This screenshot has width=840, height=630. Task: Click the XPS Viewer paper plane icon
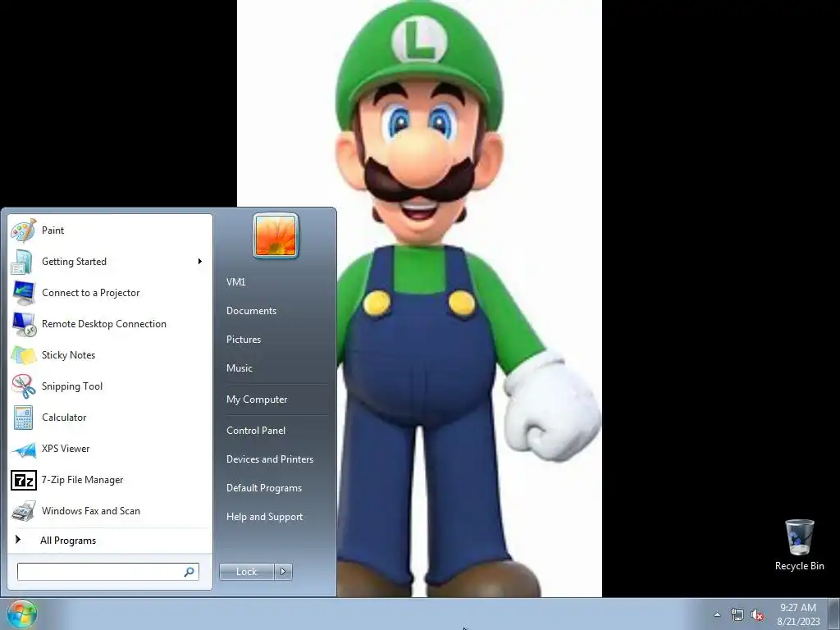pos(24,449)
